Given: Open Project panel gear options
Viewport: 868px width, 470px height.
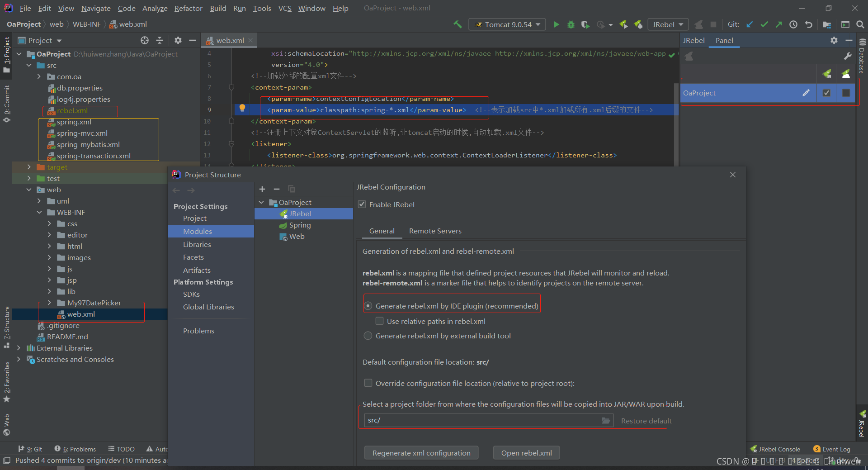Looking at the screenshot, I should (178, 40).
